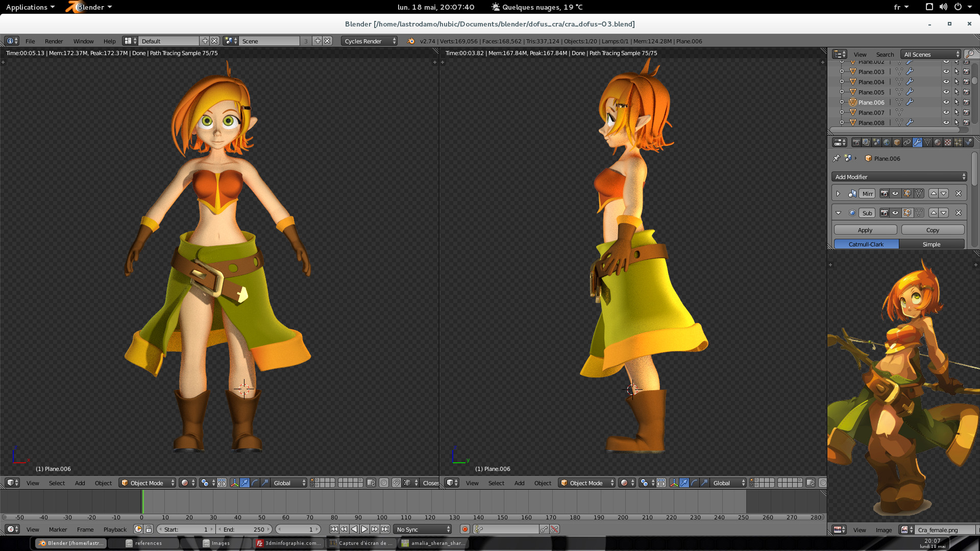
Task: Remove the Mirror modifier with its X
Action: [959, 194]
